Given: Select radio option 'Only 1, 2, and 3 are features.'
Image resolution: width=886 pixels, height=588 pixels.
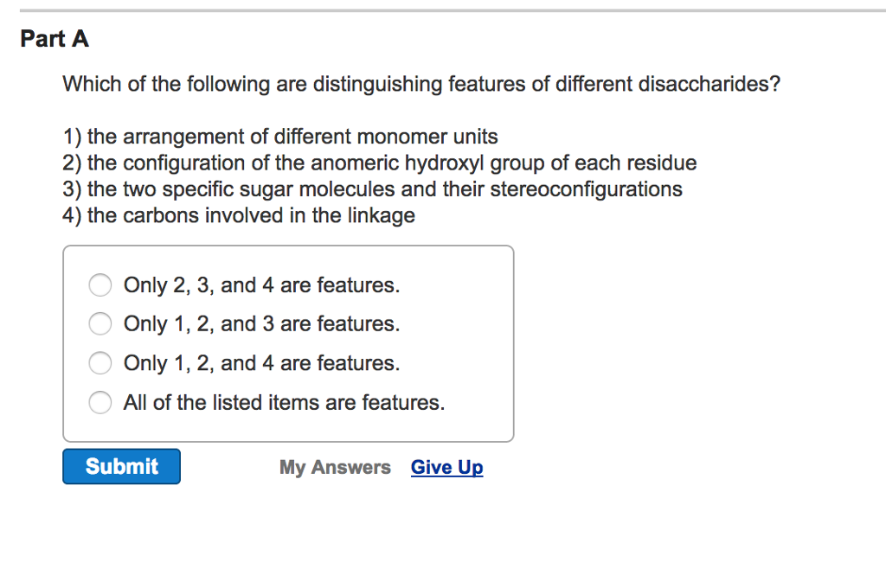Looking at the screenshot, I should pyautogui.click(x=100, y=324).
